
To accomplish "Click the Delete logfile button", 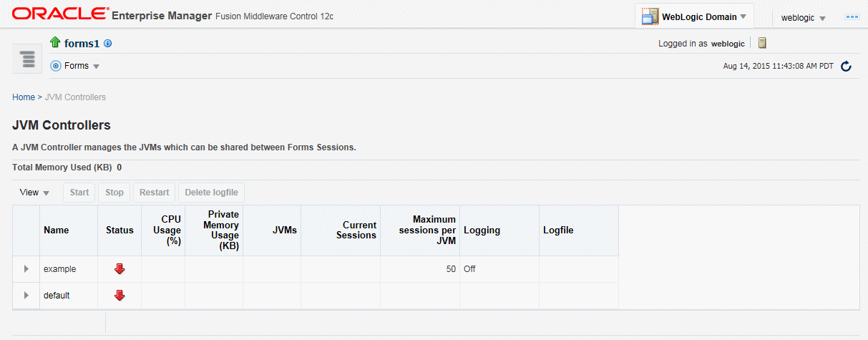I will pyautogui.click(x=212, y=193).
